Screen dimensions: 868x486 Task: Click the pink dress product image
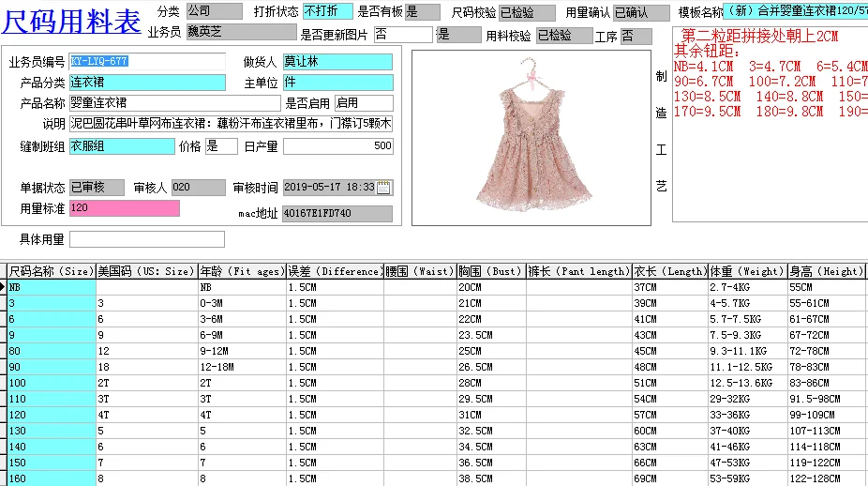[531, 138]
